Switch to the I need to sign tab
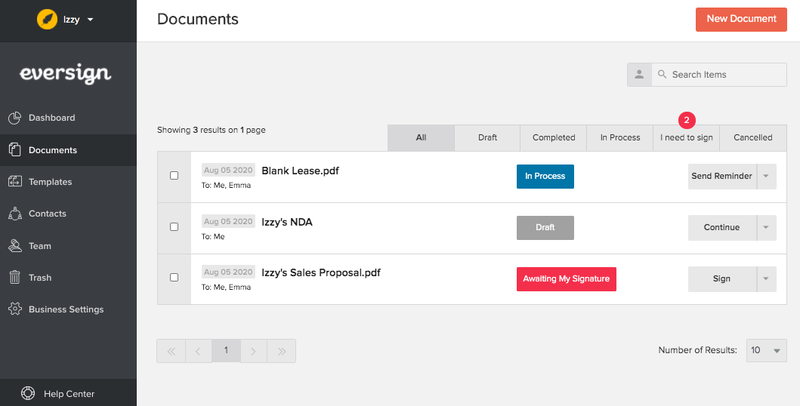 tap(686, 138)
